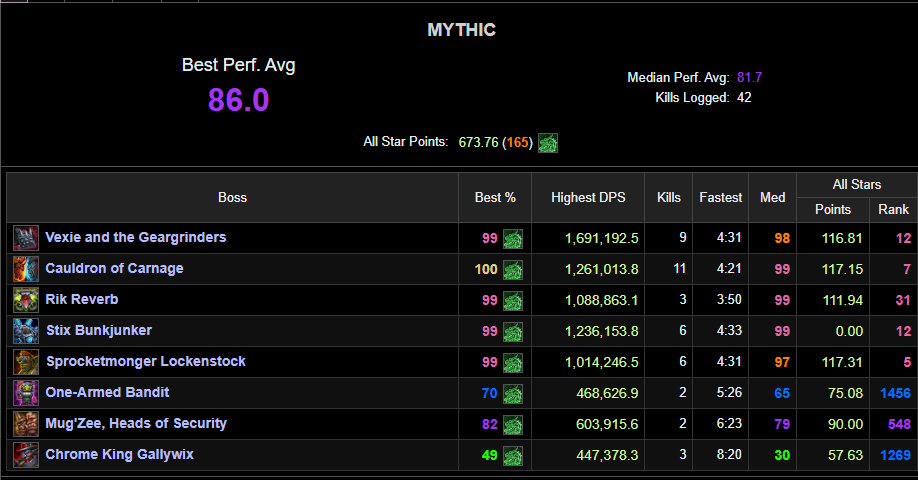Click the Best Perf. Avg value 86.0
Viewport: 918px width, 480px height.
pos(238,100)
